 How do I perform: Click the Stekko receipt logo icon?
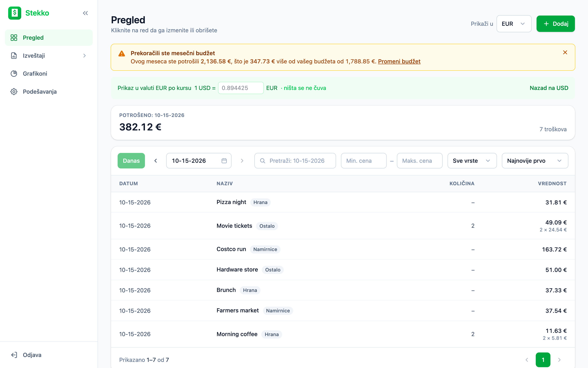(14, 13)
